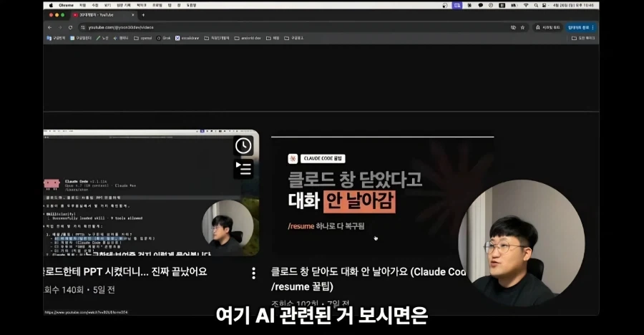Click Add to queue icon on PPT video
644x335 pixels.
[243, 168]
